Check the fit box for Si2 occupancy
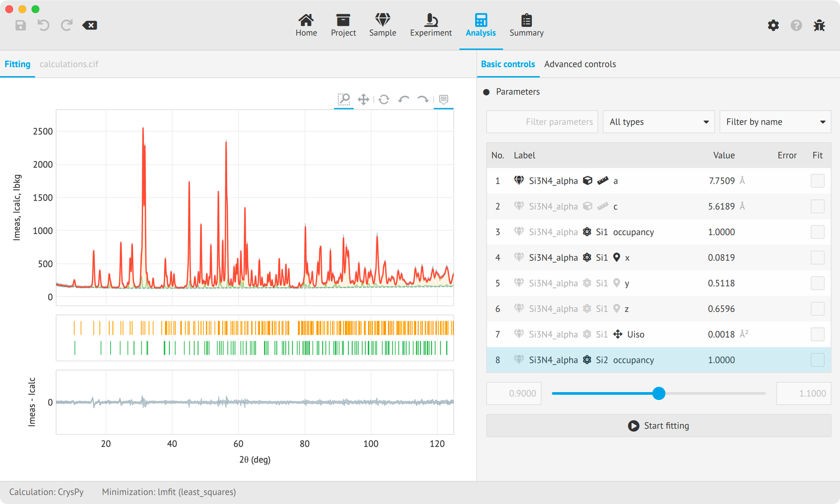Image resolution: width=840 pixels, height=504 pixels. tap(817, 360)
